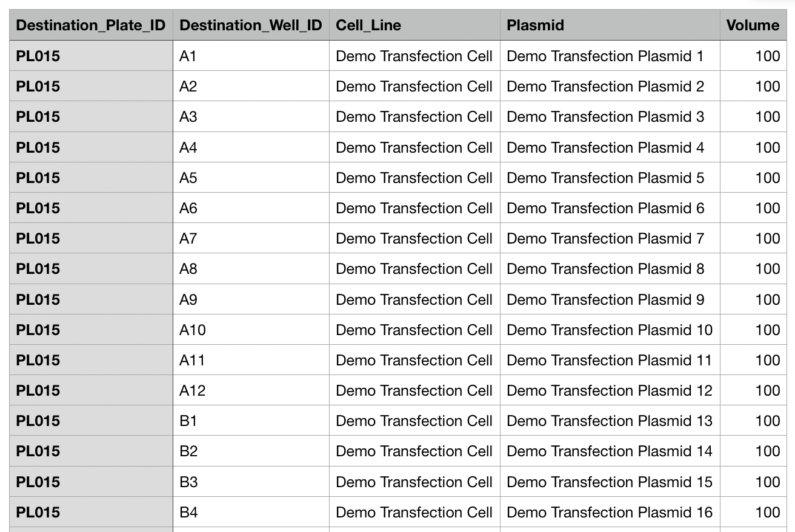This screenshot has height=532, width=795.
Task: Click the cell containing well A7
Action: (x=250, y=239)
